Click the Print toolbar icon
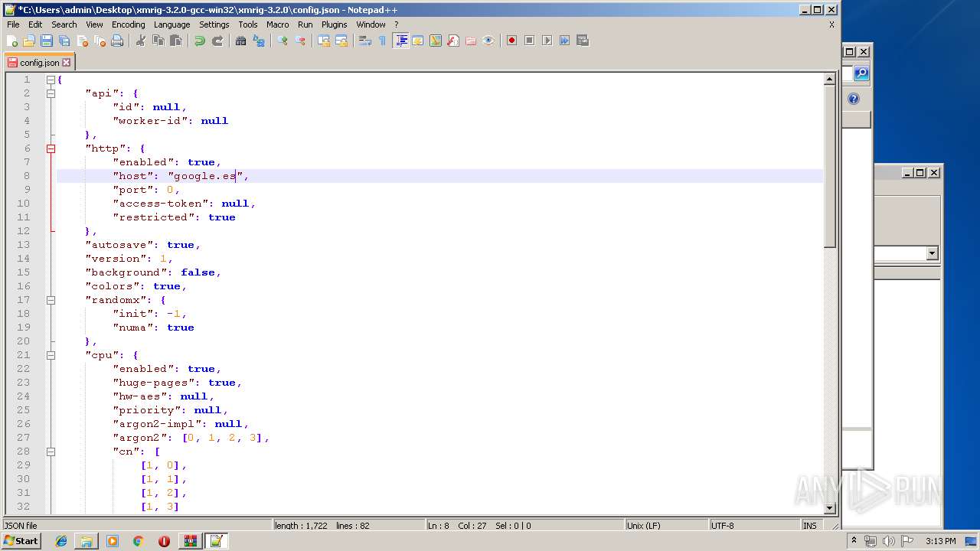Screen dimensions: 980x551 (x=117, y=41)
